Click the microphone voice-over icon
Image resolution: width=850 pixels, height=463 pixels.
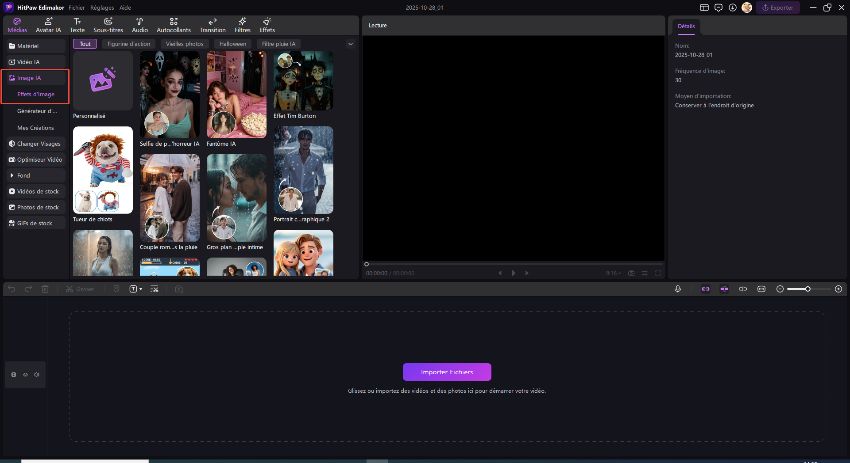tap(678, 289)
